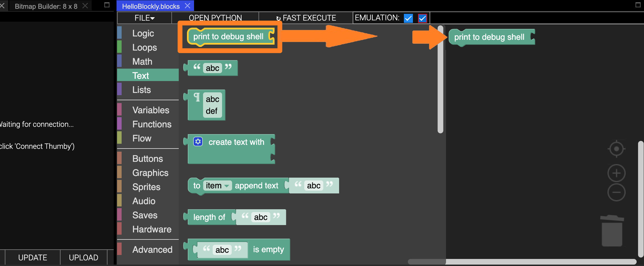Viewport: 644px width, 266px height.
Task: Click the abc text field in quote block
Action: click(212, 68)
